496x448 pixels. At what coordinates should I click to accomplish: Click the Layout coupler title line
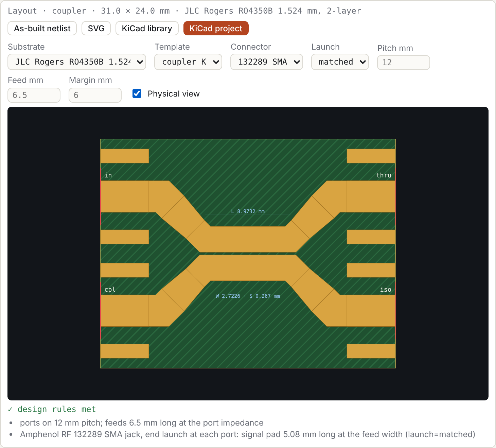(x=184, y=11)
